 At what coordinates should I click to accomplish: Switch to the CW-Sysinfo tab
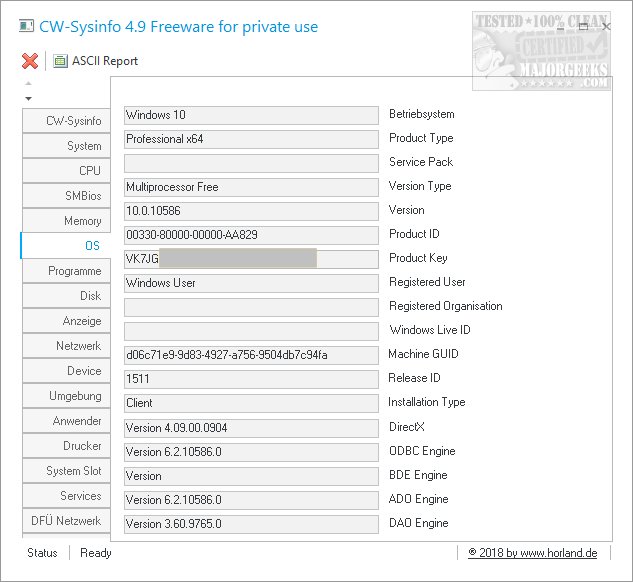(66, 121)
